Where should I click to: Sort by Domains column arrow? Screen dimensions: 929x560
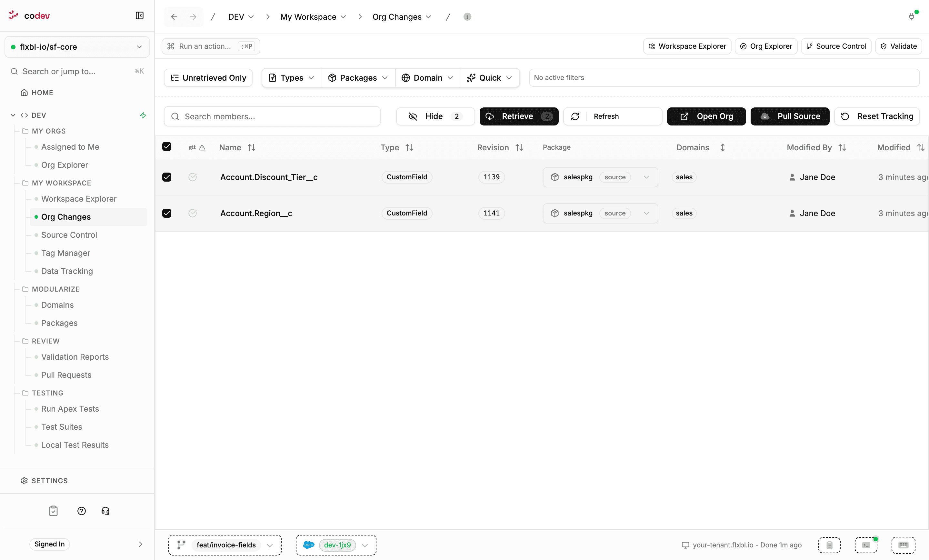tap(722, 147)
